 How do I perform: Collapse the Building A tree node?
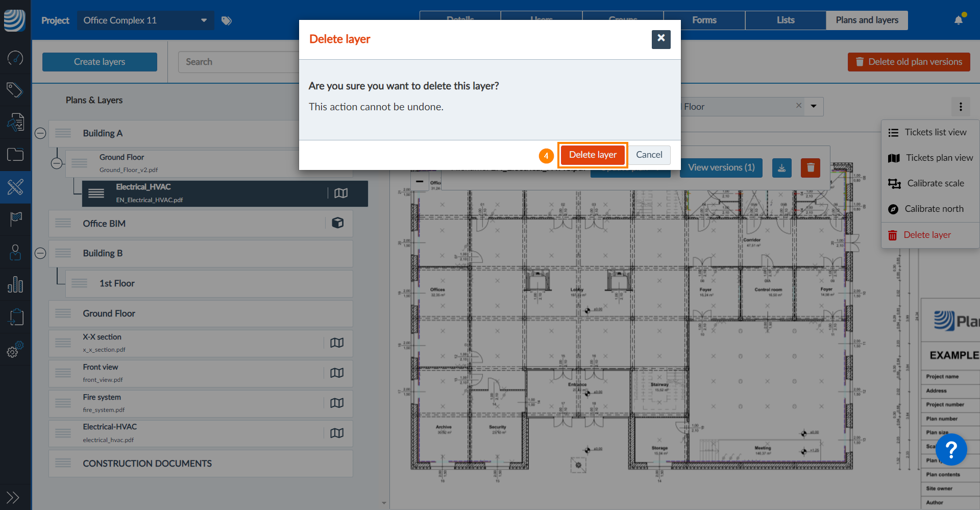pos(40,133)
